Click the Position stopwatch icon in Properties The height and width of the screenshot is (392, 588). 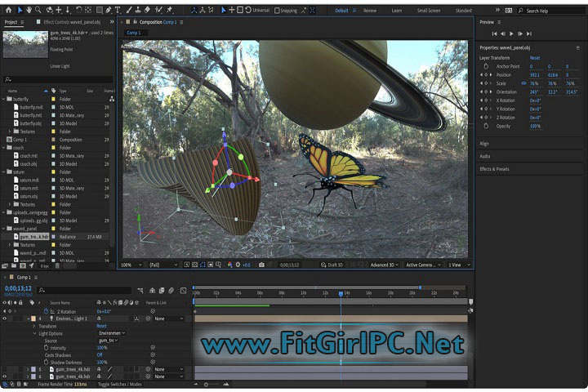click(x=487, y=75)
